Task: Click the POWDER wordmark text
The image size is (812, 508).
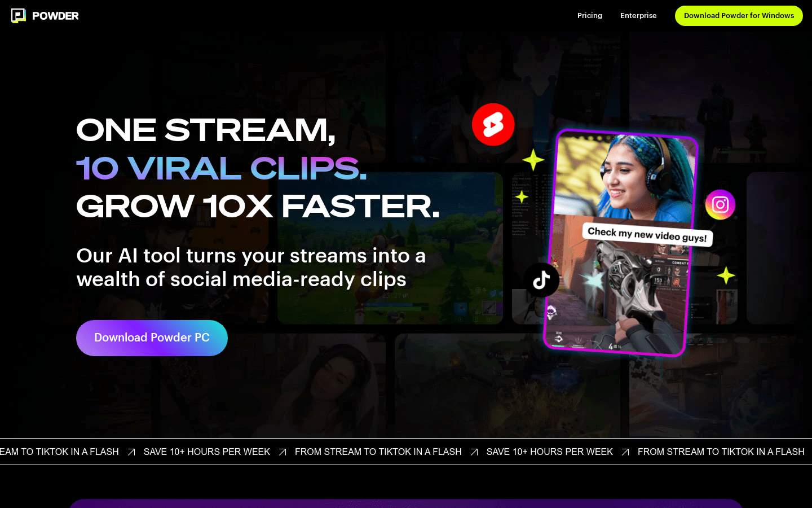Action: tap(55, 16)
